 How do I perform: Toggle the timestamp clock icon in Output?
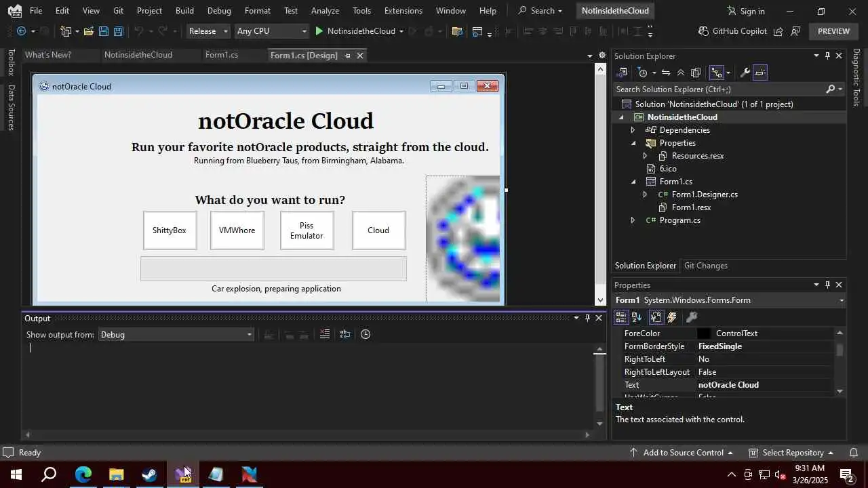click(366, 334)
